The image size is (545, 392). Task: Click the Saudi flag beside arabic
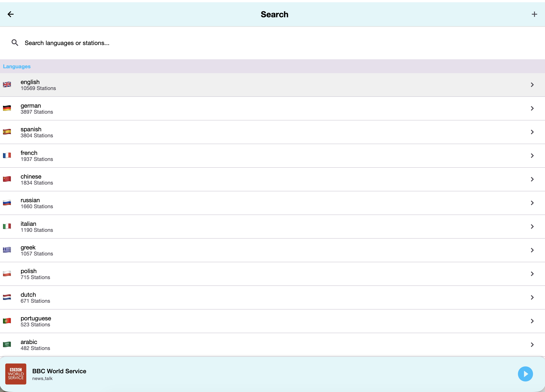pos(7,345)
